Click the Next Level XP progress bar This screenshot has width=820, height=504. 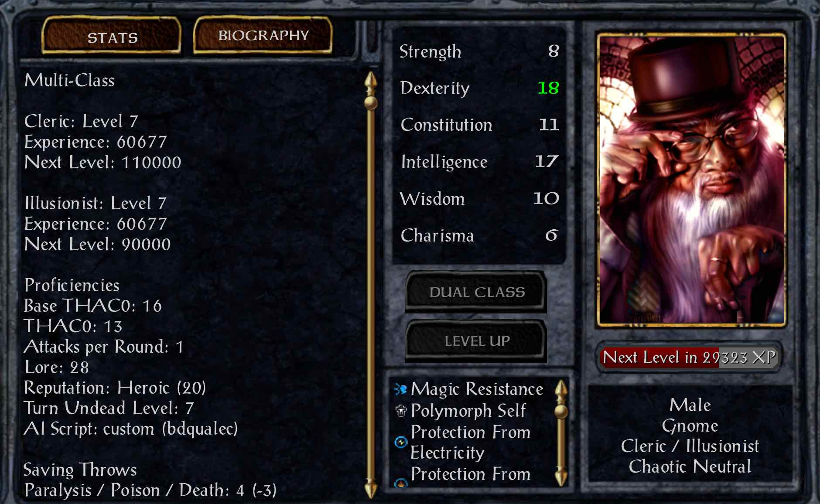tap(689, 357)
